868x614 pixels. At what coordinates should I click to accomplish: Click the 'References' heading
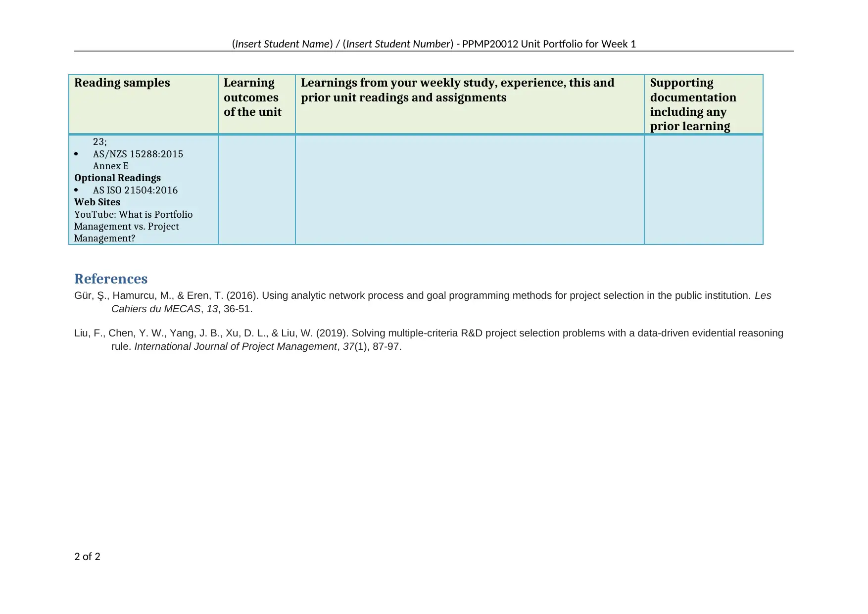pyautogui.click(x=111, y=279)
